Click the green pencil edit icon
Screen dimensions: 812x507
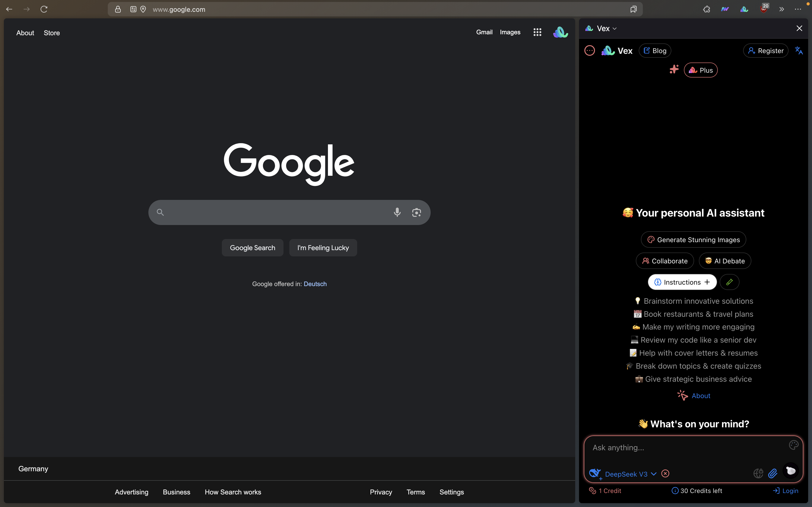[x=729, y=282]
